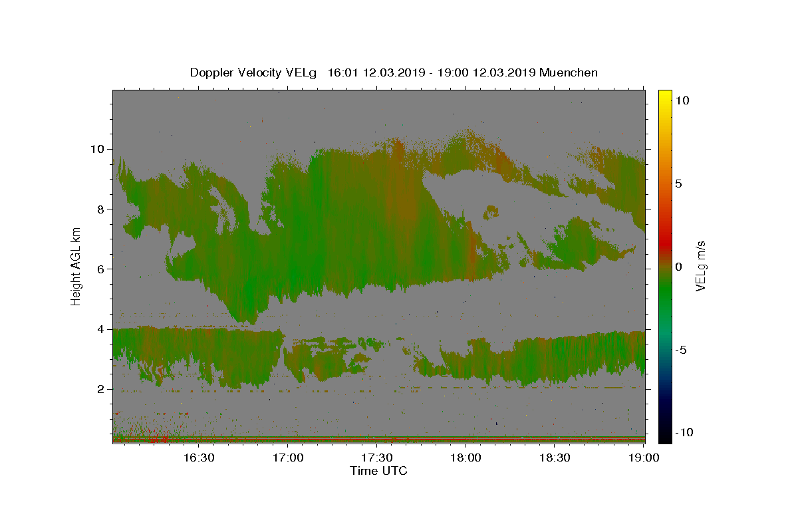The image size is (798, 532).
Task: Click the 'Muenchen' station name in title
Action: [569, 72]
